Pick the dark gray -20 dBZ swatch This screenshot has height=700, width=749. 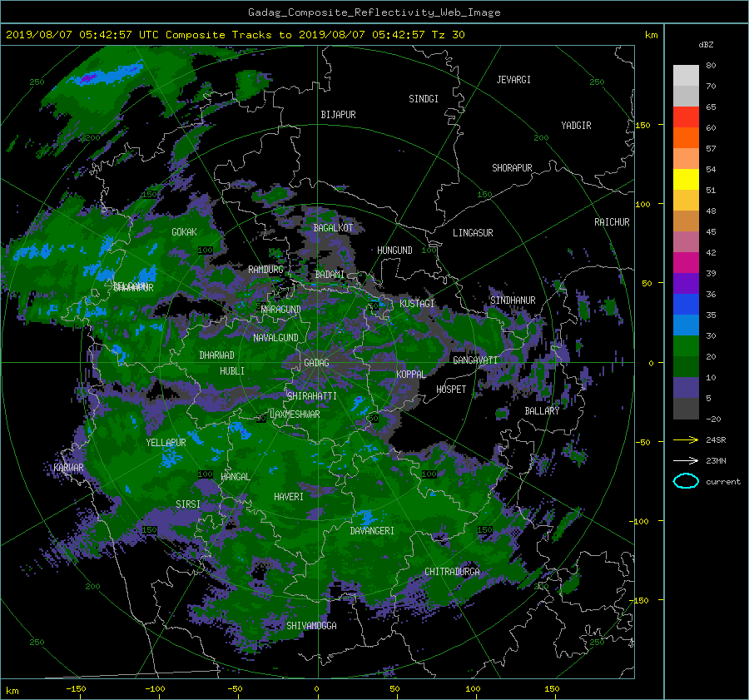686,409
